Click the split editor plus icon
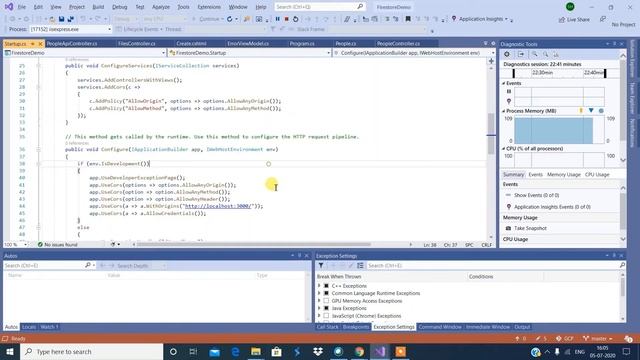The width and height of the screenshot is (640, 360). click(x=491, y=61)
